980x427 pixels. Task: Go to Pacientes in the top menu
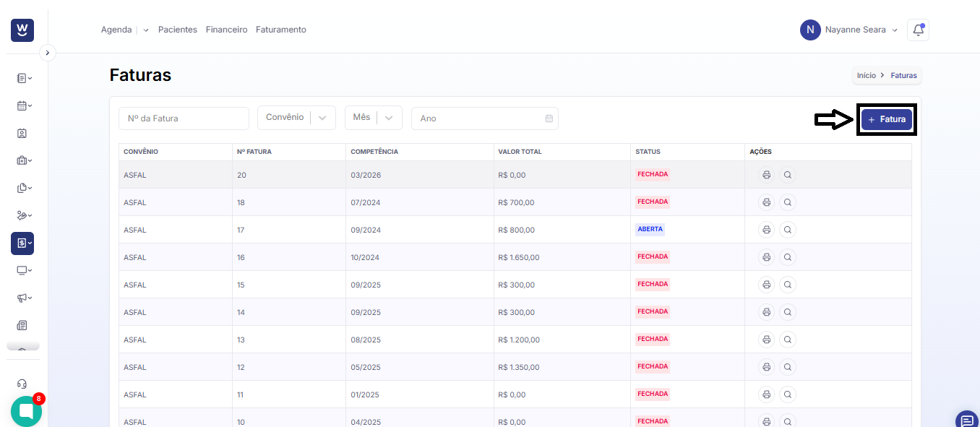click(x=178, y=30)
